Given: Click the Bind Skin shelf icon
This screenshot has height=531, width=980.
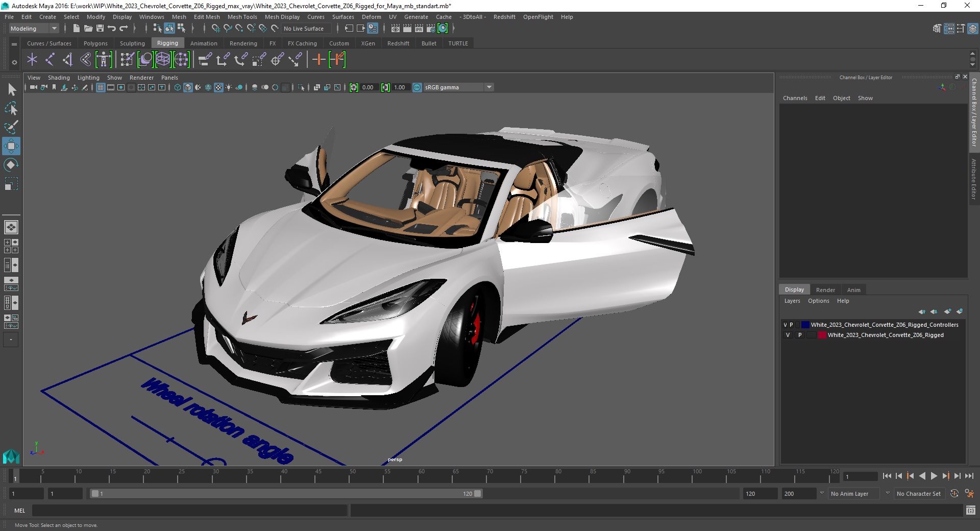Looking at the screenshot, I should [x=86, y=60].
